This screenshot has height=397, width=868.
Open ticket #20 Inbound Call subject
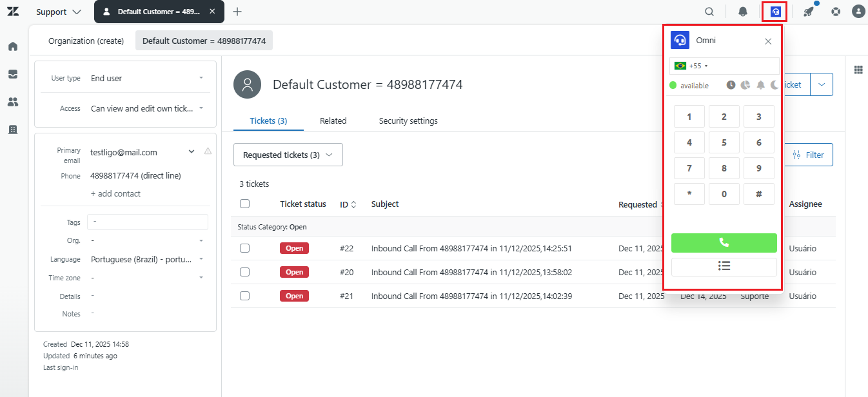point(471,272)
